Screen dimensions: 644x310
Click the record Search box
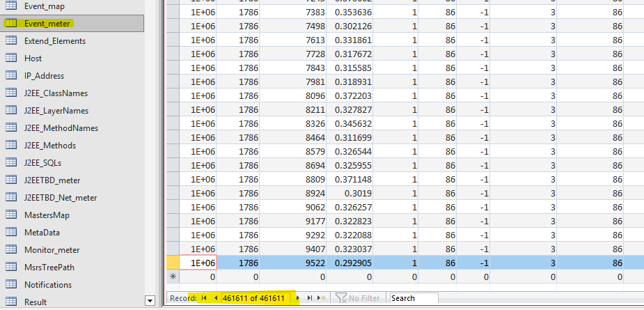(x=414, y=298)
